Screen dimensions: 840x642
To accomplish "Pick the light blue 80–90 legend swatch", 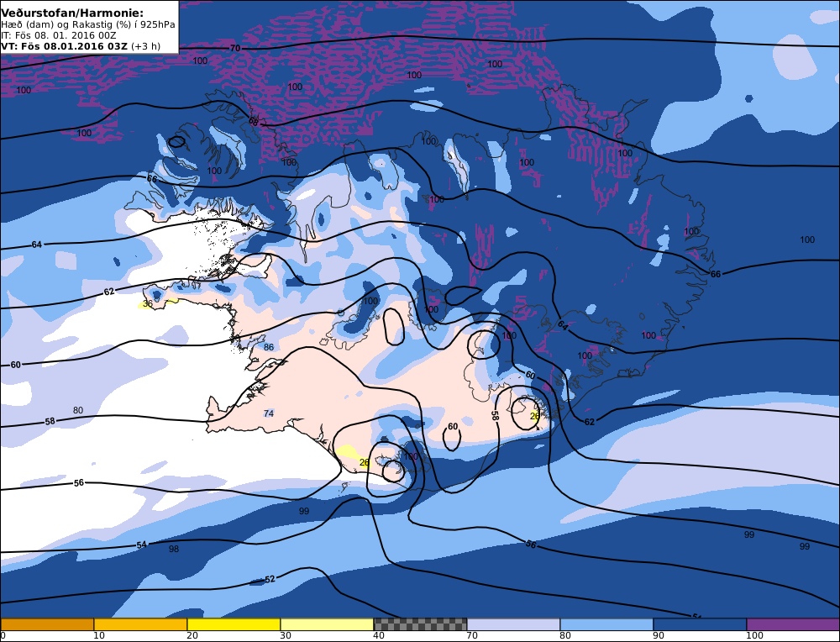I will pyautogui.click(x=606, y=624).
